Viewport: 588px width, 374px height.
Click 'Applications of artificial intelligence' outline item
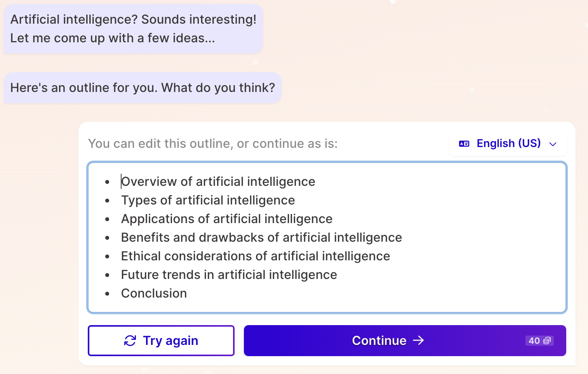tap(226, 219)
